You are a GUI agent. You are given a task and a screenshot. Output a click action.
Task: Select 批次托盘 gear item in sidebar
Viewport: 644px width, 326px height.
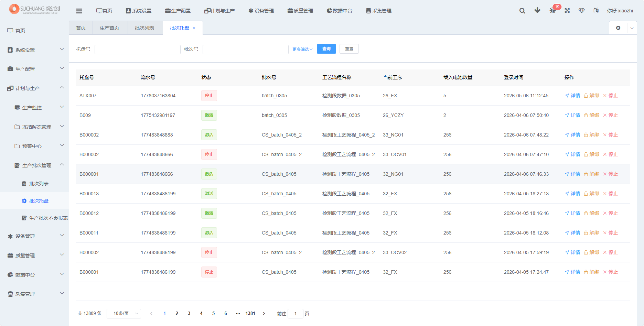[34, 201]
